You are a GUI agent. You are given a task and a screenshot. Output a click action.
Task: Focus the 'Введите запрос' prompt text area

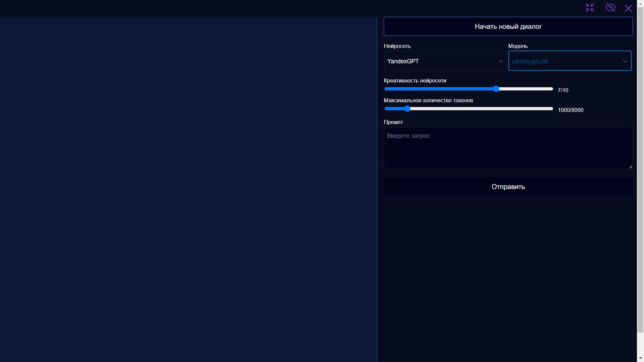(508, 148)
